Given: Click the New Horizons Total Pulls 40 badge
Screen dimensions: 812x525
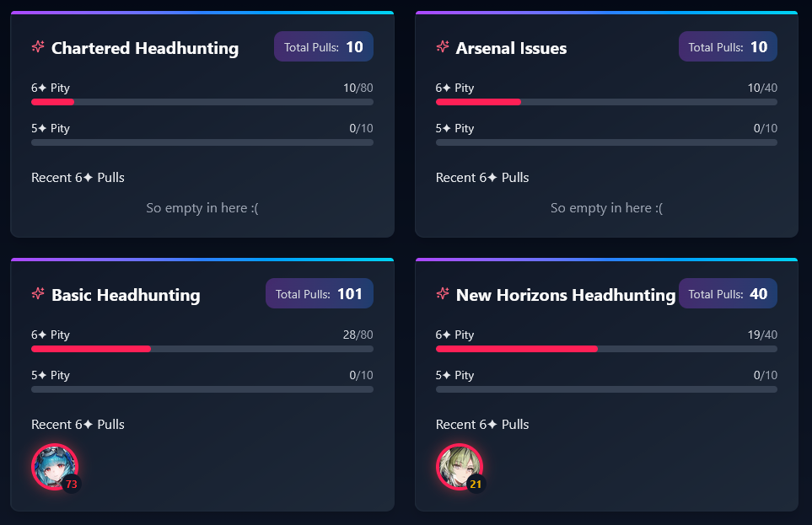Looking at the screenshot, I should [728, 293].
